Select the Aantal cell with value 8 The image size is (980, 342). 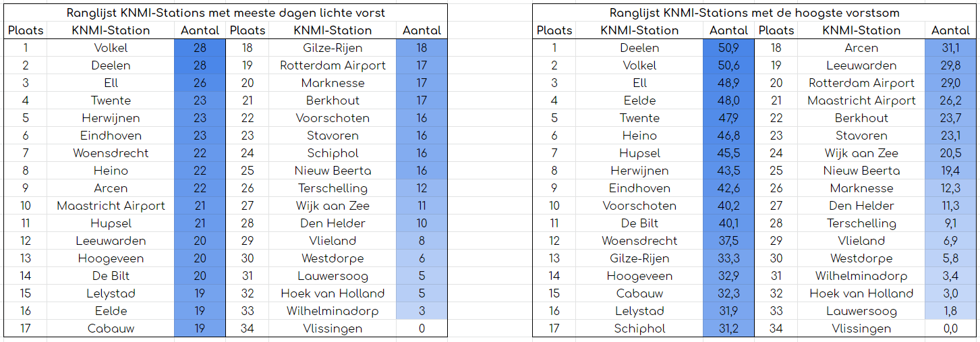point(422,241)
